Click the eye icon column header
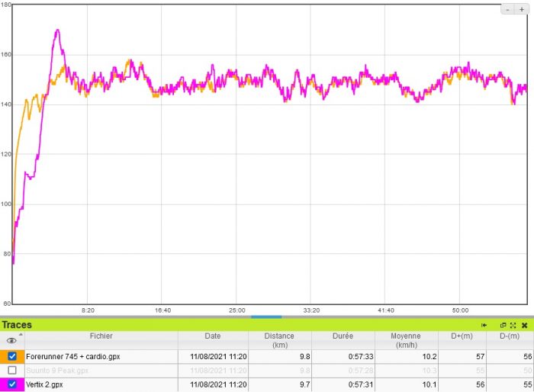Image resolution: width=534 pixels, height=392 pixels. pos(11,341)
